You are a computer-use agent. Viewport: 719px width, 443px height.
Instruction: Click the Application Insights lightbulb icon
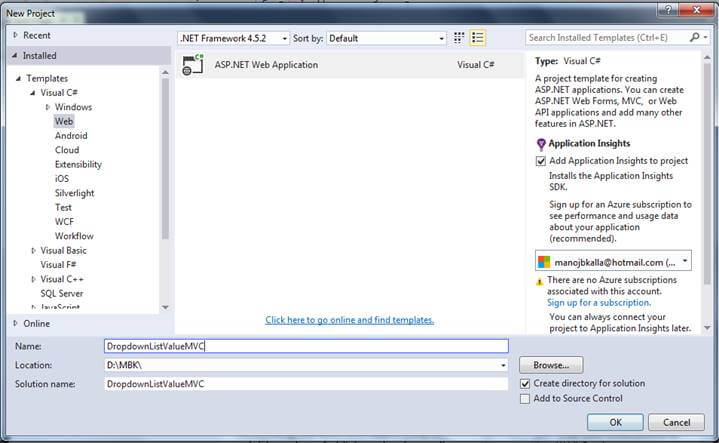541,144
